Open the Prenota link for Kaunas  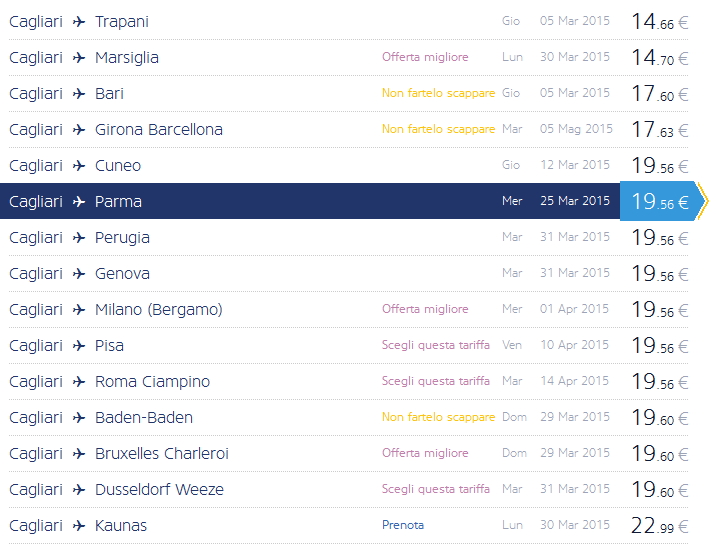point(403,526)
